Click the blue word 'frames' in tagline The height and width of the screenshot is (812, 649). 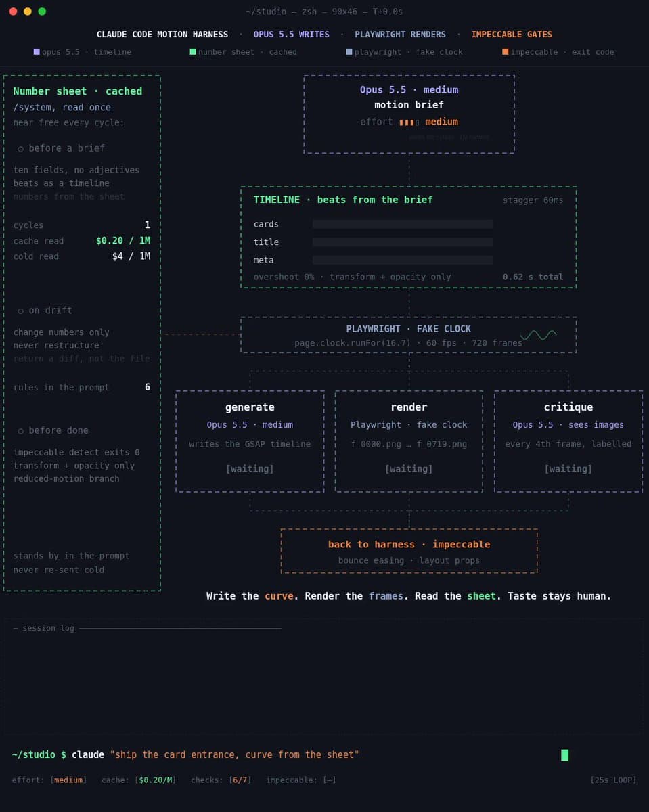coord(386,596)
